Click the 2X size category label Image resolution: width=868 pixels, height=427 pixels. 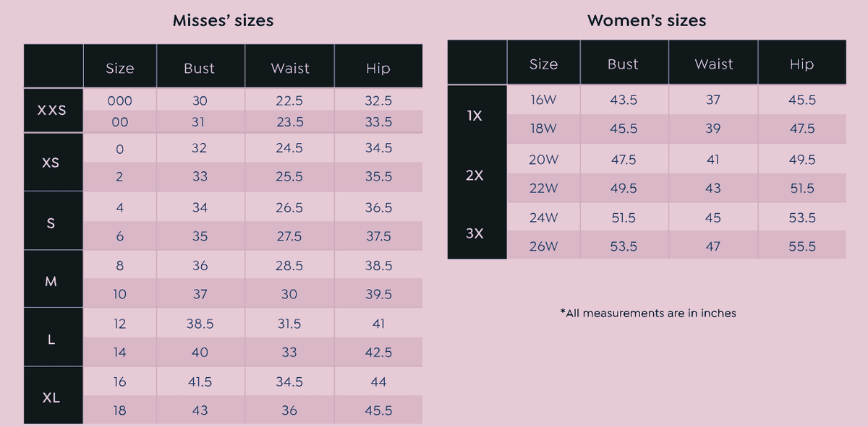tap(475, 175)
